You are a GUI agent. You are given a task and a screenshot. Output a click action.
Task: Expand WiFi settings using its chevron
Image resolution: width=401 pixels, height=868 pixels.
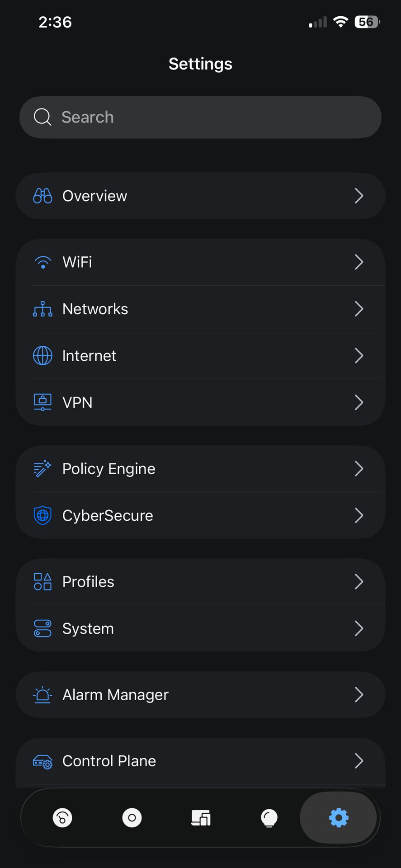pyautogui.click(x=359, y=262)
